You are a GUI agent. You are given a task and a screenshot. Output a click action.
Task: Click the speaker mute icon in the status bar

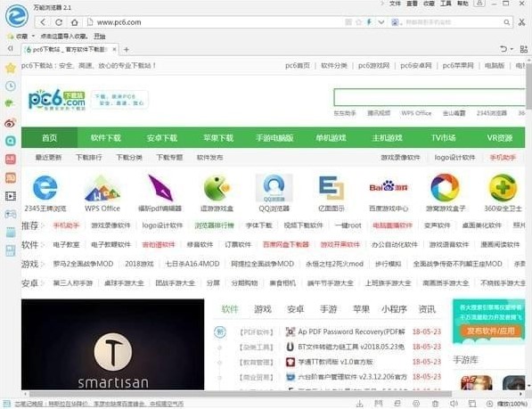454,404
